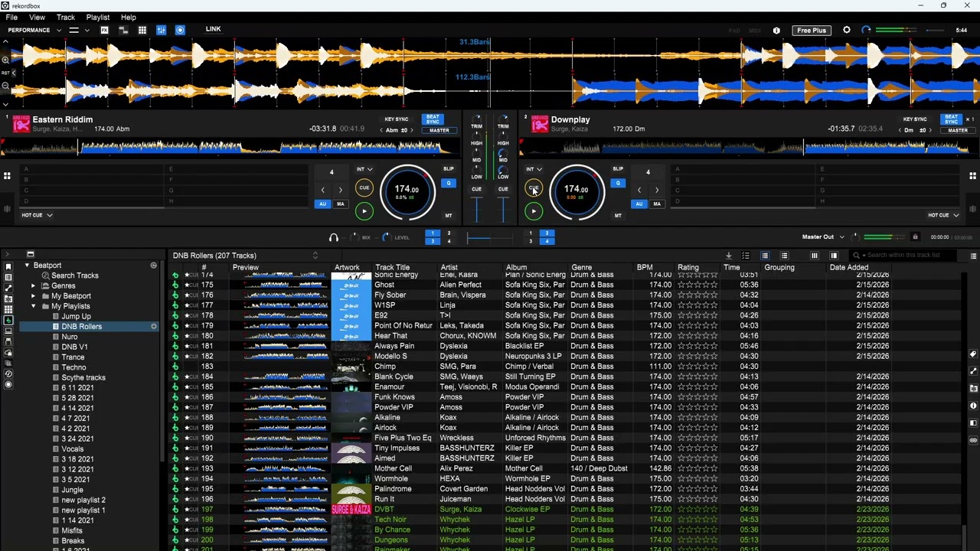Image resolution: width=980 pixels, height=551 pixels.
Task: Open the info icon in top bar
Action: click(776, 31)
